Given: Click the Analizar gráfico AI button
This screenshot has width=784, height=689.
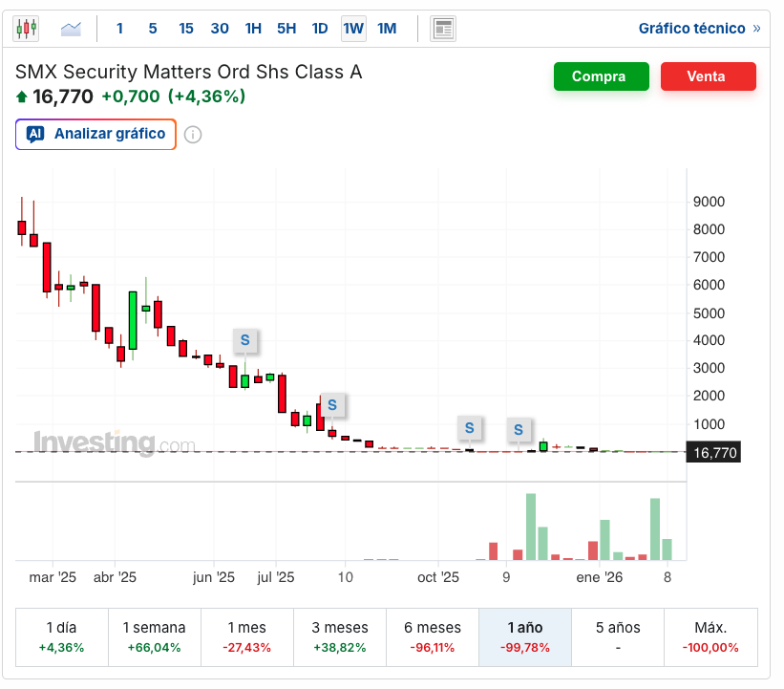Looking at the screenshot, I should click(x=96, y=134).
